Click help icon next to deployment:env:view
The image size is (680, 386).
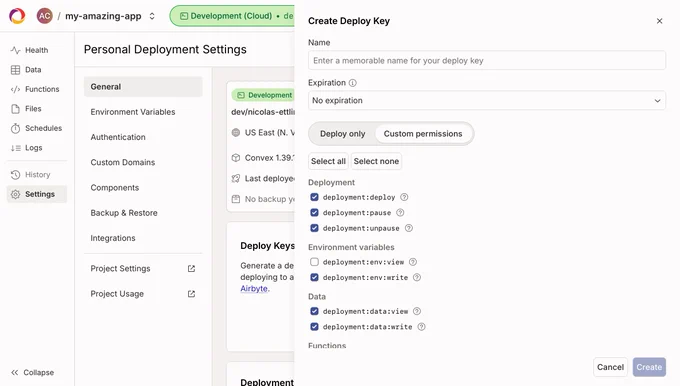413,262
